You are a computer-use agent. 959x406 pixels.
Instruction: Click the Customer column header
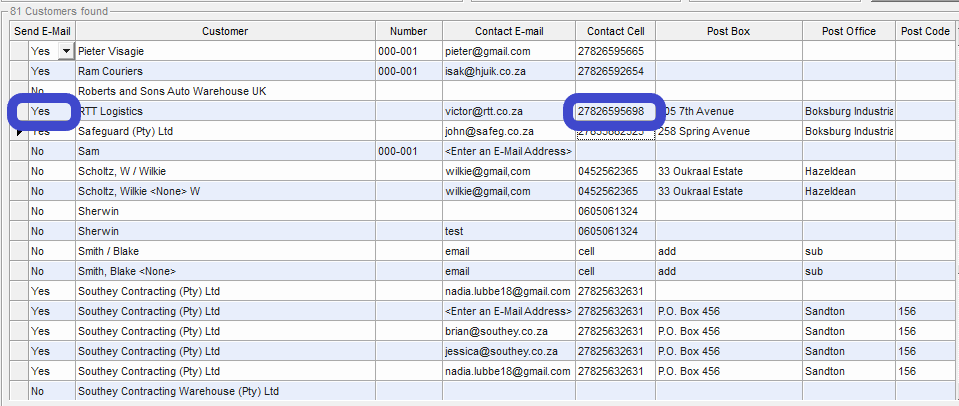point(225,31)
